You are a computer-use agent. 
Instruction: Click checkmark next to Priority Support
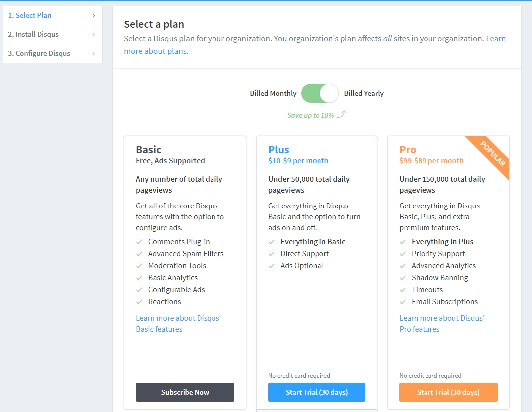coord(403,254)
